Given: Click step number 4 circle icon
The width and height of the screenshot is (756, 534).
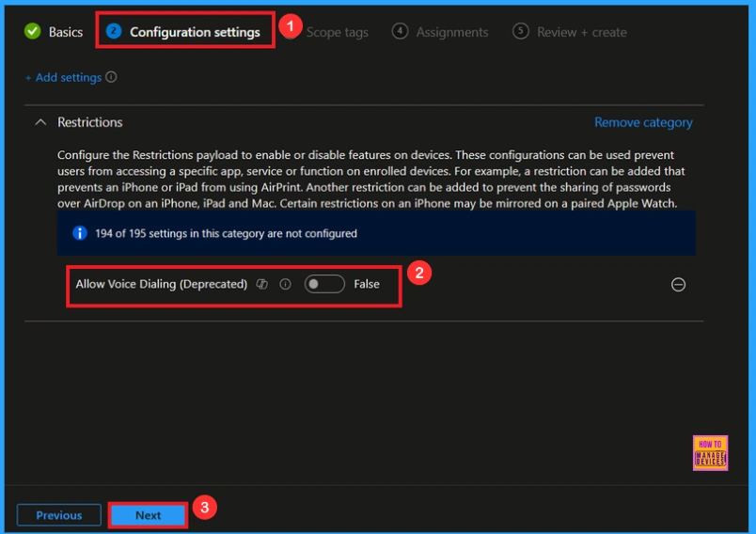Looking at the screenshot, I should (x=400, y=31).
